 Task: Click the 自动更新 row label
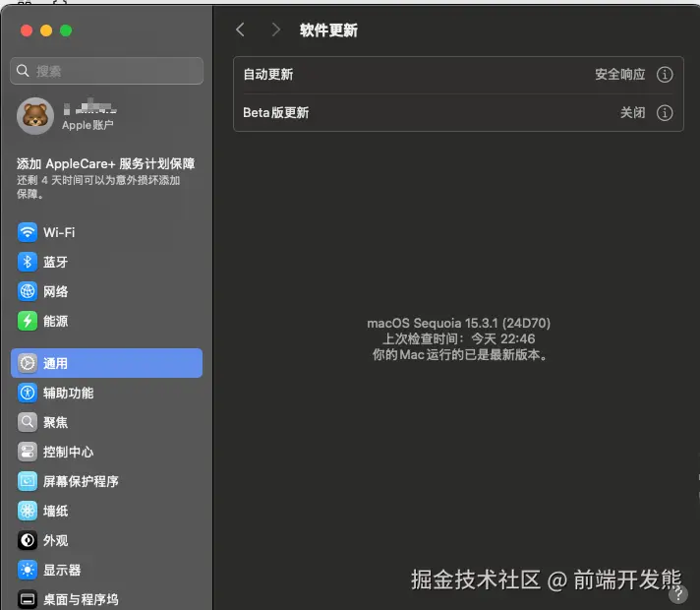tap(267, 74)
